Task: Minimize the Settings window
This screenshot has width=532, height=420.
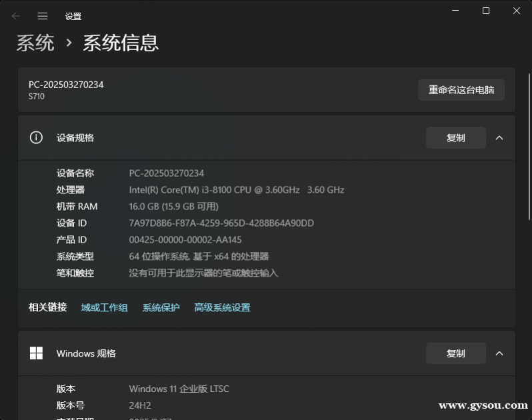Action: click(455, 11)
